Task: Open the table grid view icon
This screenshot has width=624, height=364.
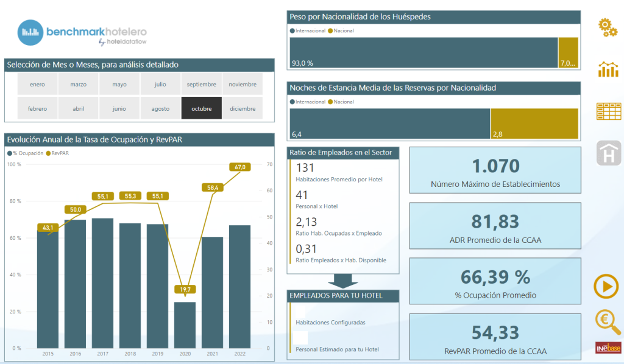Action: [x=609, y=111]
